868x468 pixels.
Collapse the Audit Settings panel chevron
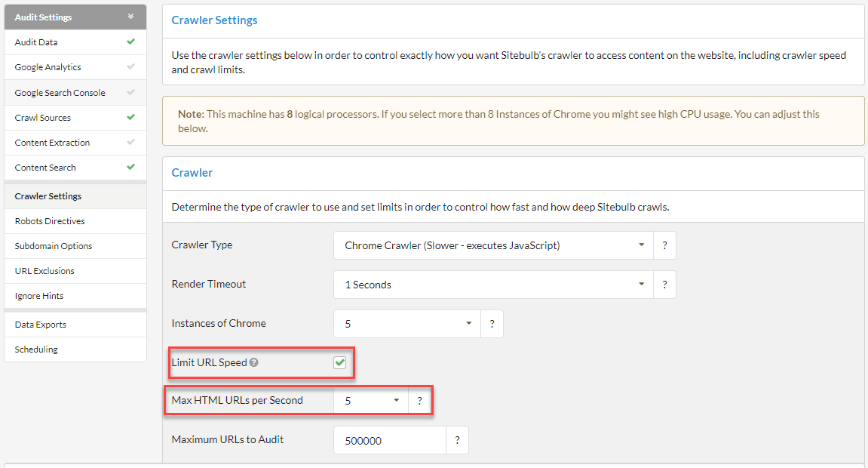(130, 17)
